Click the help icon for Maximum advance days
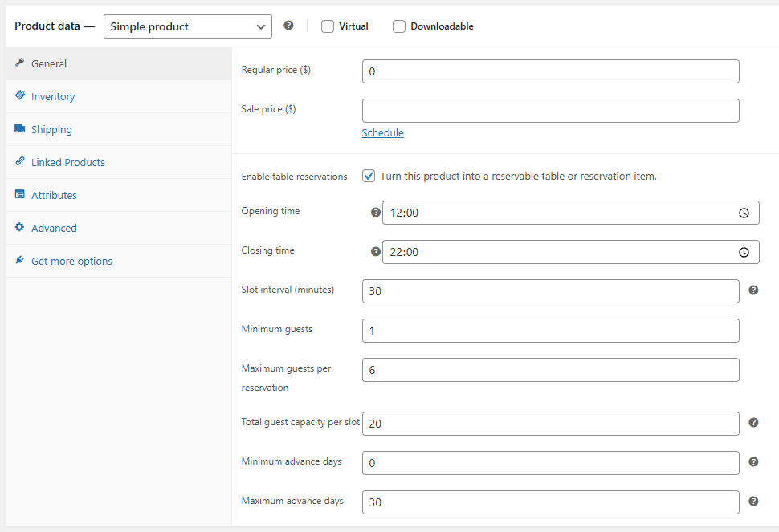Viewport: 779px width, 532px height. pos(753,500)
